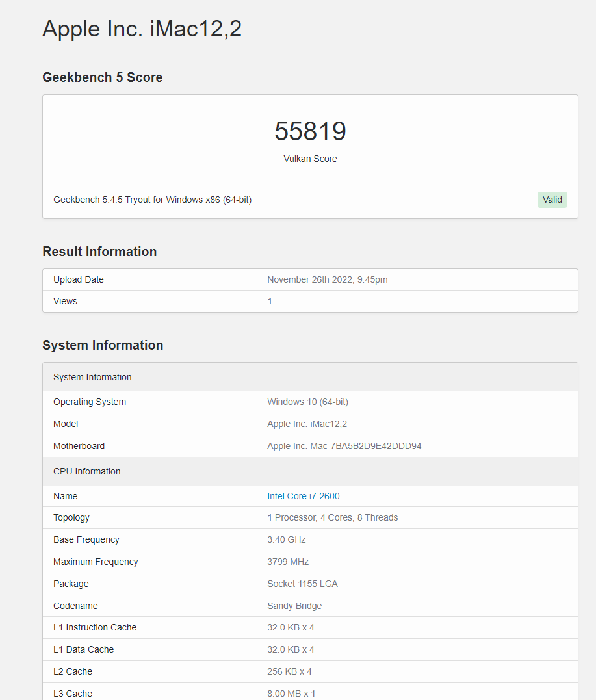Select the Windows 10 (64-bit) value

coord(307,402)
